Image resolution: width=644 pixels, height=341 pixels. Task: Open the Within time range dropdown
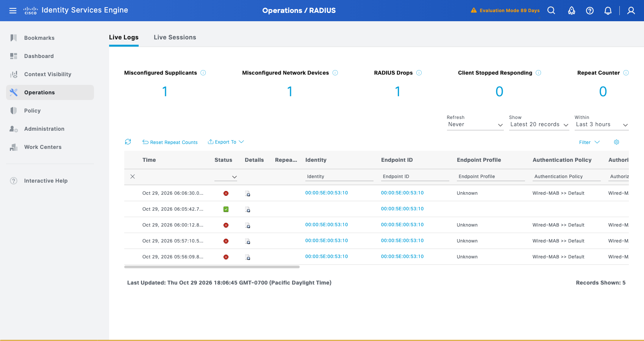click(x=602, y=125)
